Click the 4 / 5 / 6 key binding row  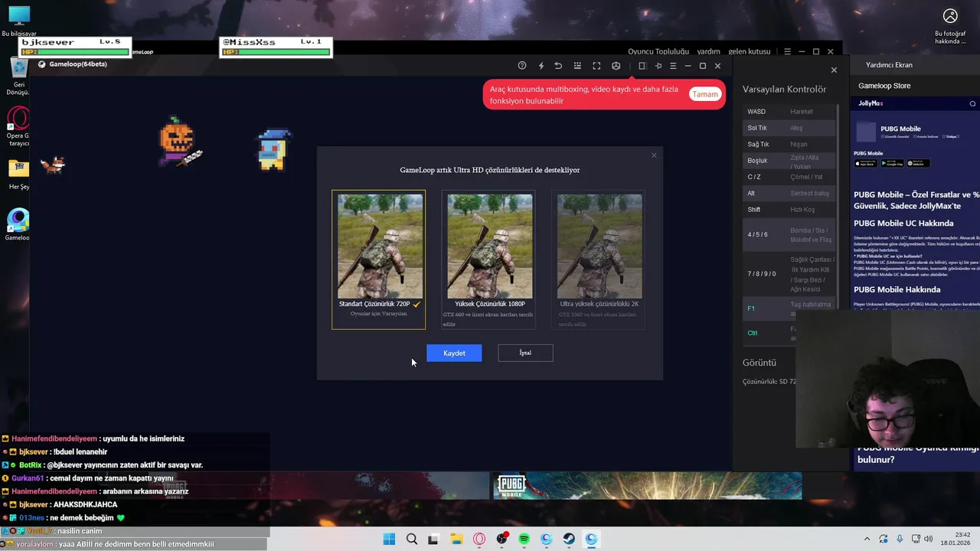(789, 235)
